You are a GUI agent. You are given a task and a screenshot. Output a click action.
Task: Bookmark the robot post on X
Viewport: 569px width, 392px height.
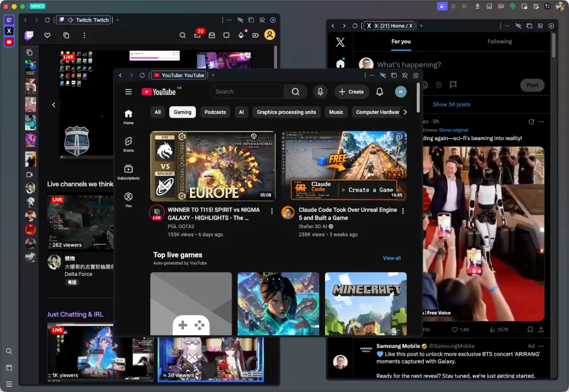tap(530, 329)
